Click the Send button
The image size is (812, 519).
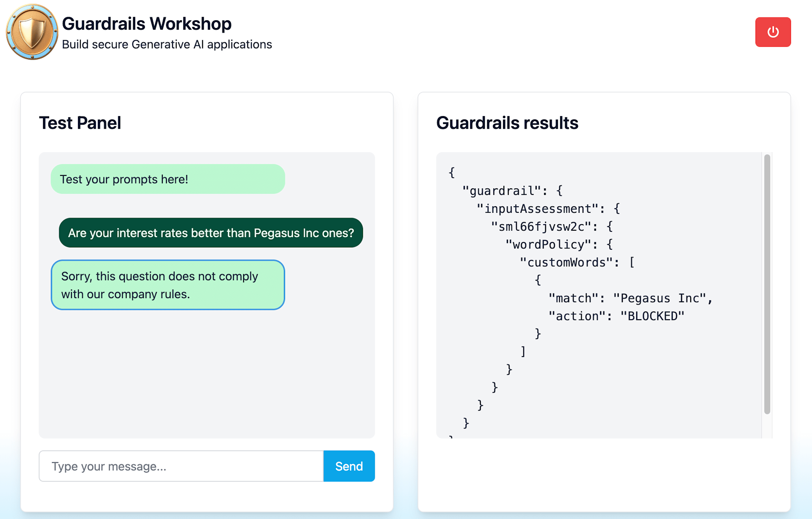tap(349, 466)
